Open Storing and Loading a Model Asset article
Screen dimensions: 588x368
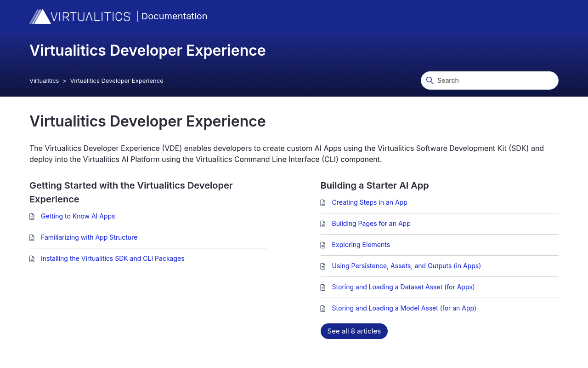click(404, 308)
